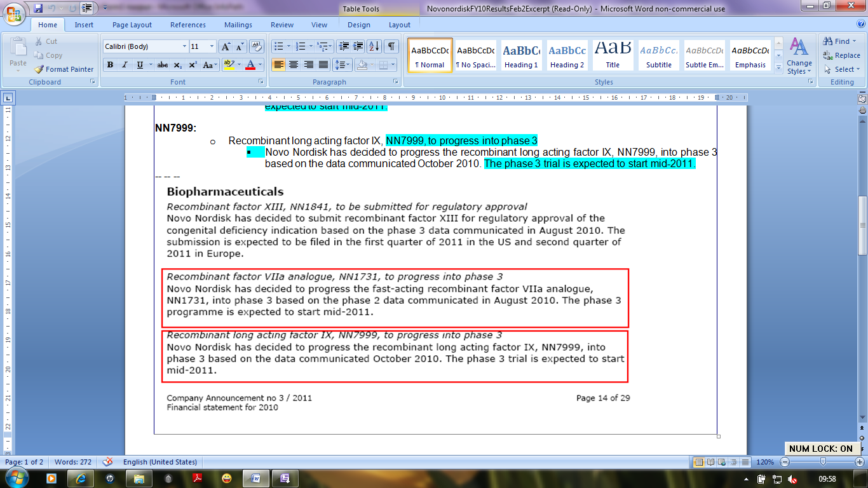Click the Sort A-Z icon
Screen dimensions: 868x488
click(374, 46)
